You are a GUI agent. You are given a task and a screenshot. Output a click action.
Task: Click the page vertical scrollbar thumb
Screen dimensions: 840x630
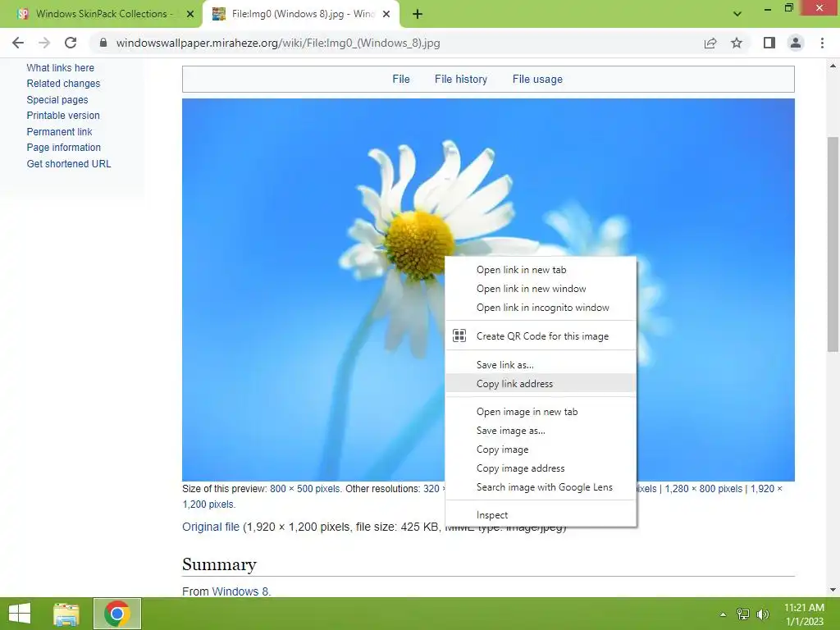tap(833, 244)
